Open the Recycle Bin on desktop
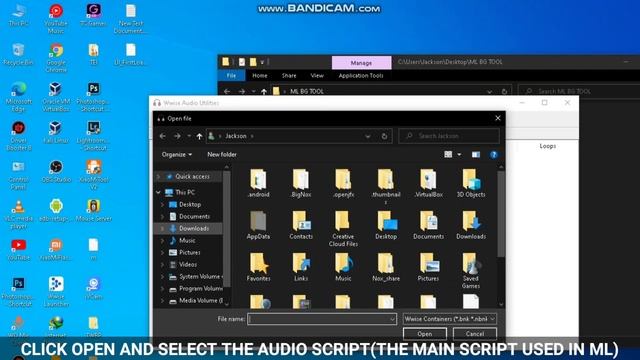The height and width of the screenshot is (360, 640). pyautogui.click(x=18, y=54)
